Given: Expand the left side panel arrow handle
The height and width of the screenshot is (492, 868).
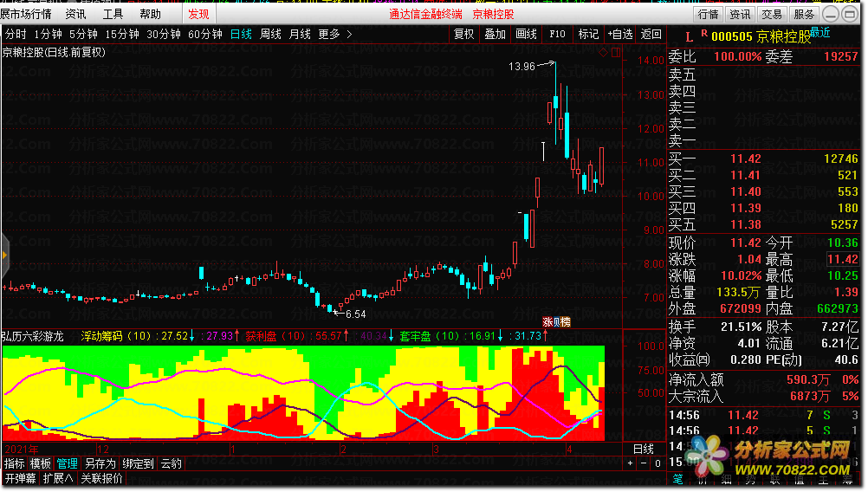Looking at the screenshot, I should [4, 256].
